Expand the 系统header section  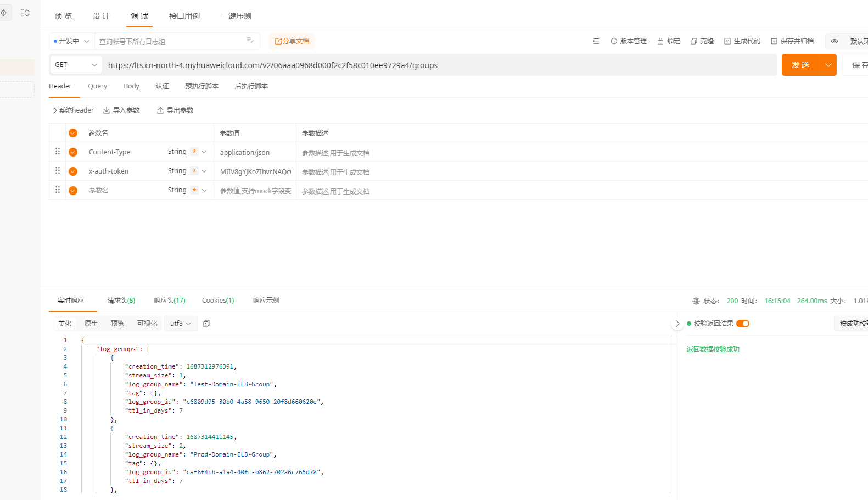(73, 110)
